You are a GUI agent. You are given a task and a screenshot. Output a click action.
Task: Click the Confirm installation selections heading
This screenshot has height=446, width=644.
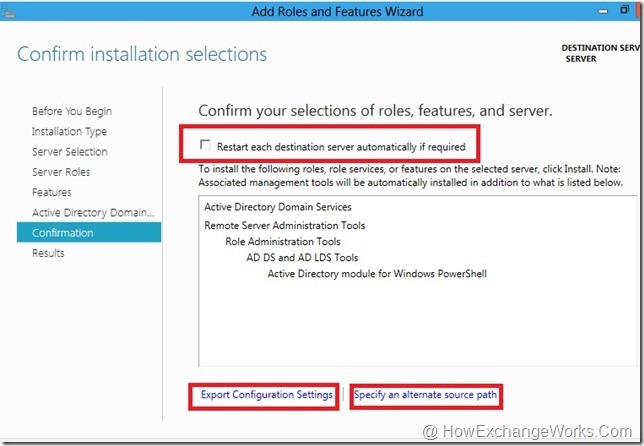[x=142, y=54]
